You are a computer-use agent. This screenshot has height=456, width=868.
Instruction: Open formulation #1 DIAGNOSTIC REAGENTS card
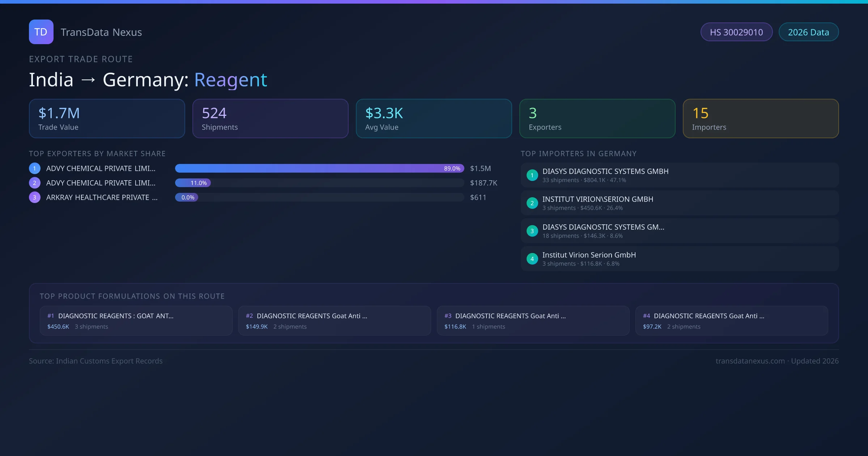(136, 321)
